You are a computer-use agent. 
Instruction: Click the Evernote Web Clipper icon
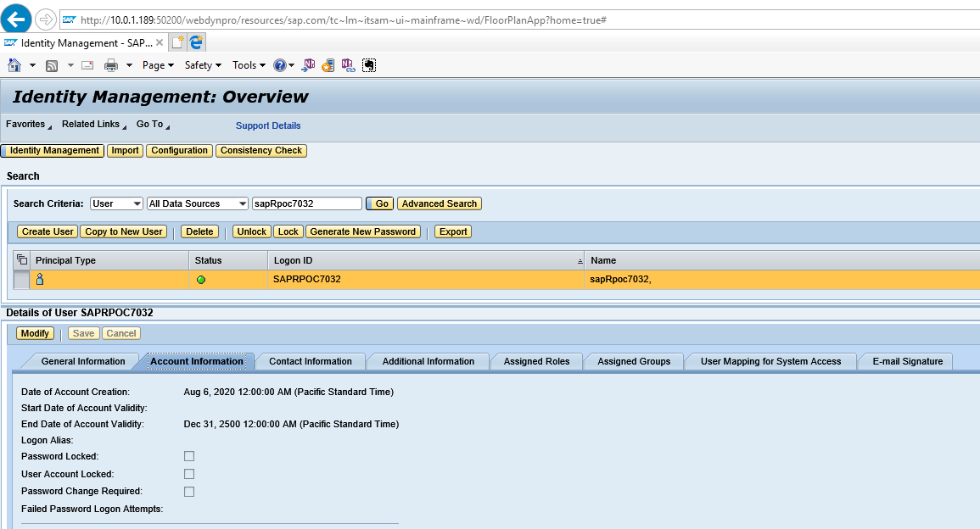pos(368,64)
